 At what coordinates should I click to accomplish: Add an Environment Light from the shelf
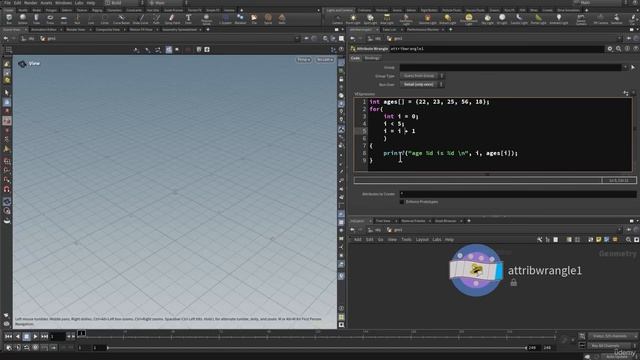(x=469, y=19)
